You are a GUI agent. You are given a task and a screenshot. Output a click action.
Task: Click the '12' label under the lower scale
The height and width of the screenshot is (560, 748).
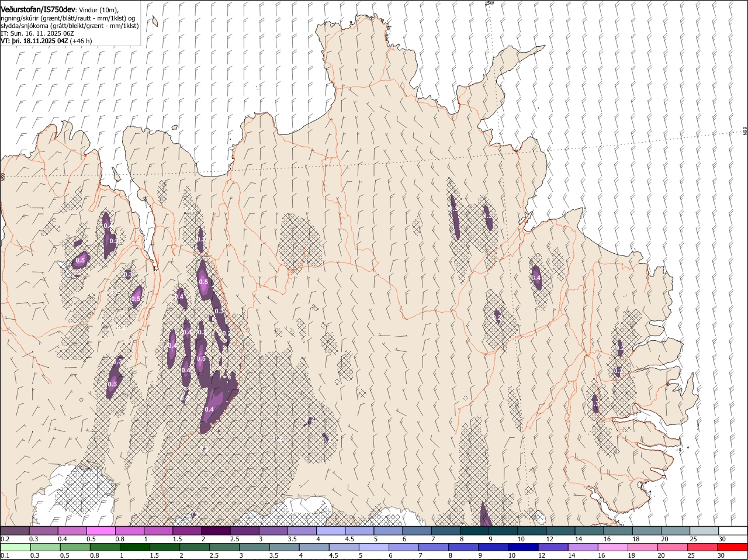click(541, 556)
